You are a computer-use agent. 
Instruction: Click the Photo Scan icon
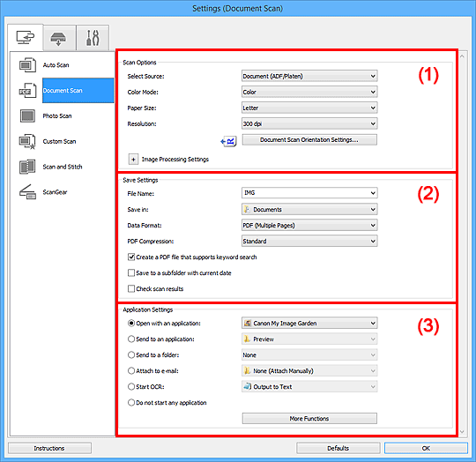27,116
